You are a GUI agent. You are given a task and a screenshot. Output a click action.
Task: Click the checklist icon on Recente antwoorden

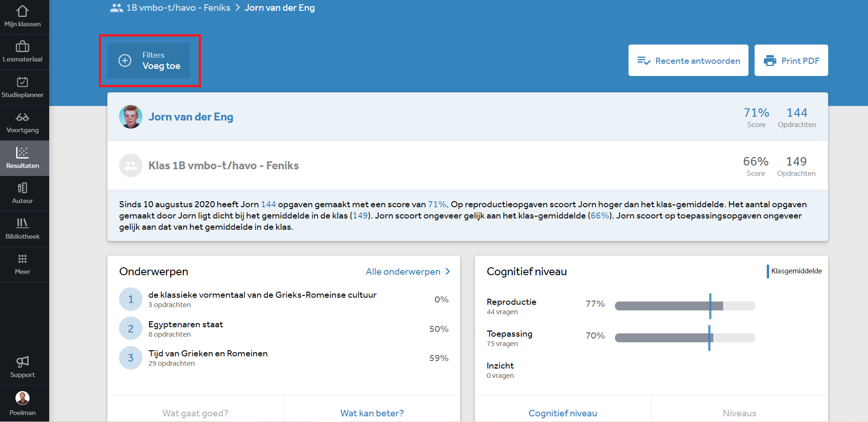pyautogui.click(x=644, y=60)
